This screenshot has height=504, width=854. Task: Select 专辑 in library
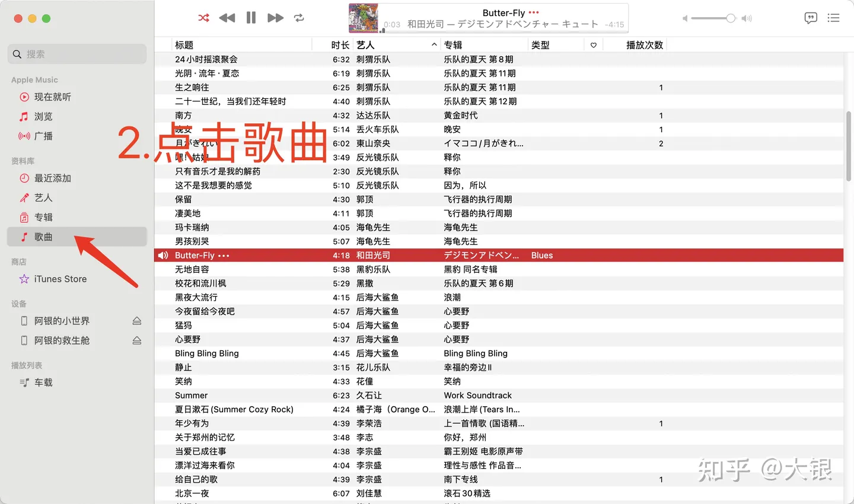(x=77, y=217)
